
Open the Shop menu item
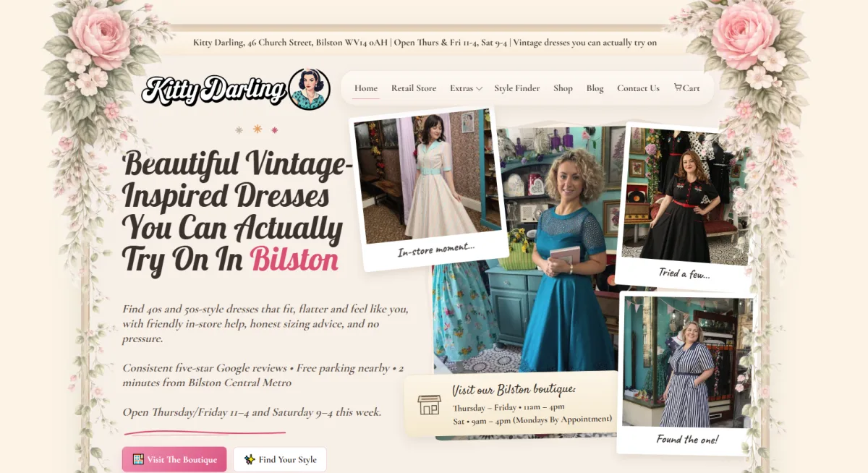tap(563, 88)
